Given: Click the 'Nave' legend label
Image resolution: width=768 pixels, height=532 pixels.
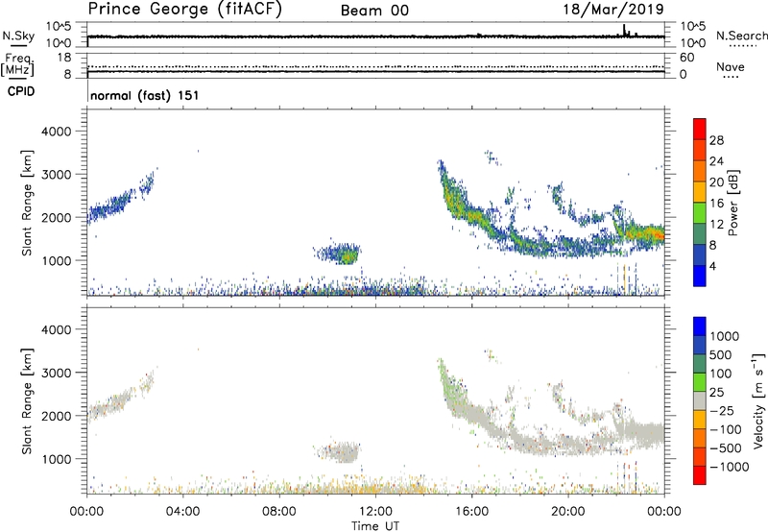Looking at the screenshot, I should click(x=731, y=67).
